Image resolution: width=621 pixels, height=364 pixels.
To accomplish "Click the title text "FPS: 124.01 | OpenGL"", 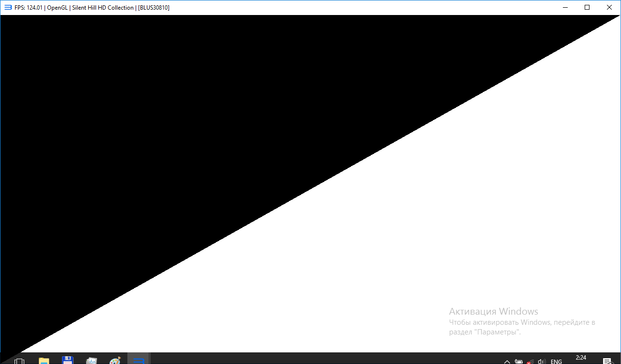I will (40, 8).
